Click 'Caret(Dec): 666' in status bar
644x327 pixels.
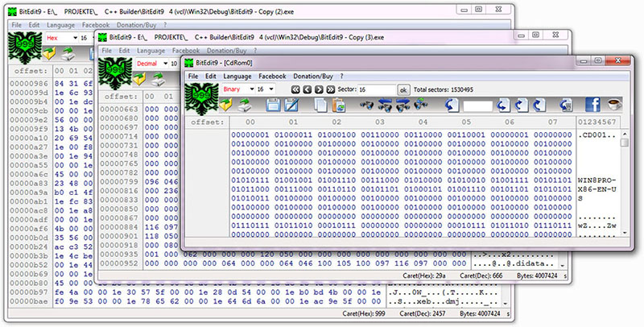(481, 275)
